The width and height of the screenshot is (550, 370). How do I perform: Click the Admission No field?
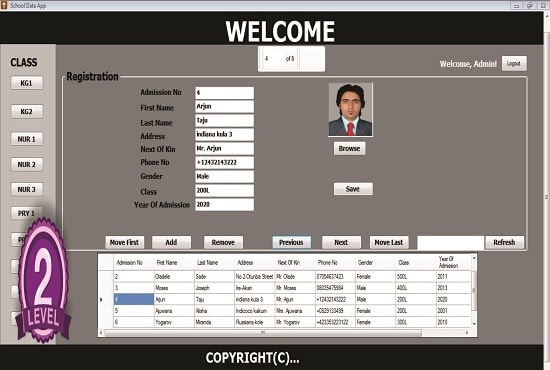(224, 93)
